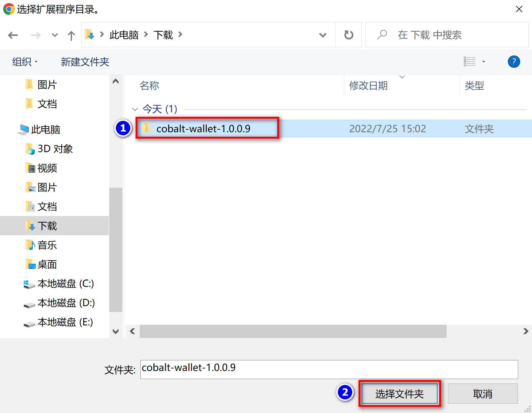Select 文档 under quick access
The width and height of the screenshot is (532, 413).
pyautogui.click(x=47, y=104)
